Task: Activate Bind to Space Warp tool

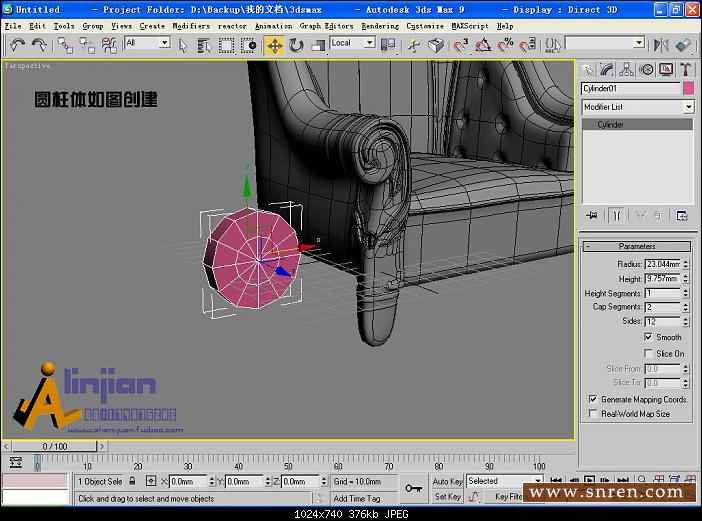Action: pyautogui.click(x=109, y=45)
